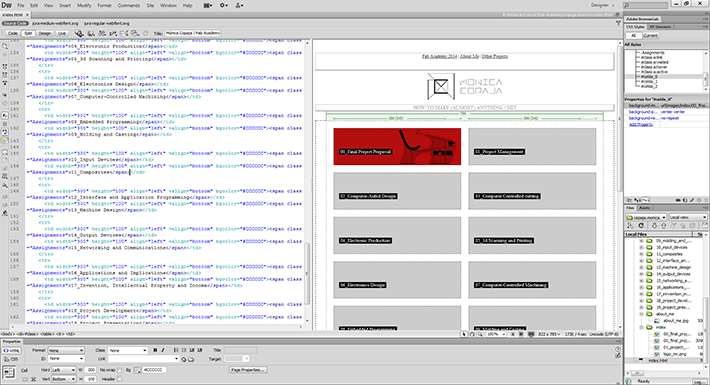Click Fab Academy 2014 link in design view
This screenshot has height=385, width=710.
[439, 56]
